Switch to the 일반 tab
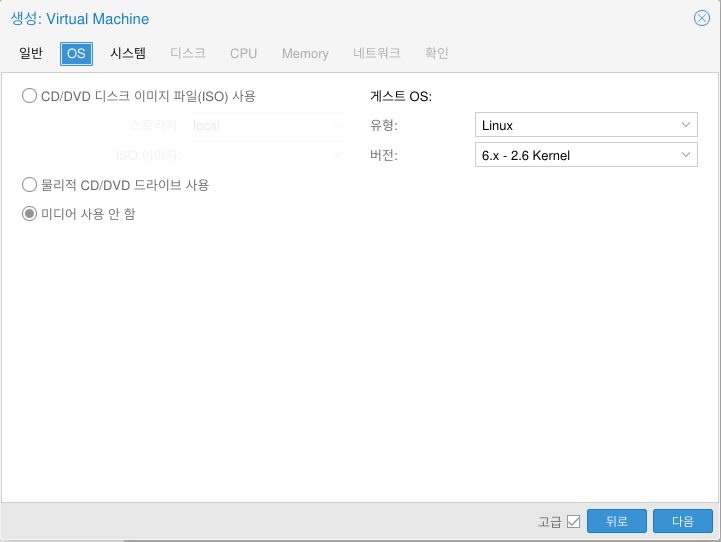 pyautogui.click(x=31, y=53)
